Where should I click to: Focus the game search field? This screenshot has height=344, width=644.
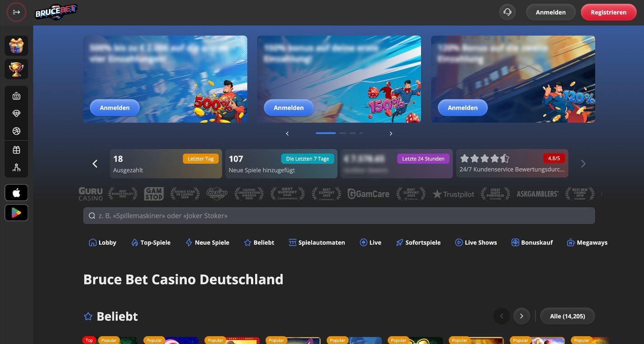pyautogui.click(x=339, y=216)
